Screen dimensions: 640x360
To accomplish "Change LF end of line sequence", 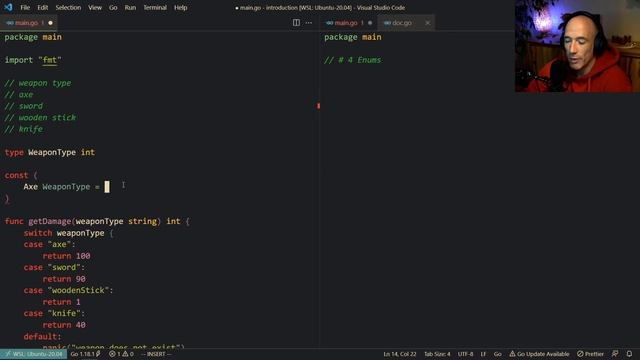I will click(483, 354).
